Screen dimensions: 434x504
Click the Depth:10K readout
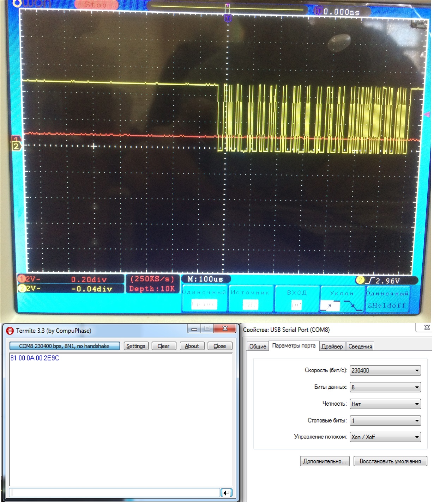152,289
